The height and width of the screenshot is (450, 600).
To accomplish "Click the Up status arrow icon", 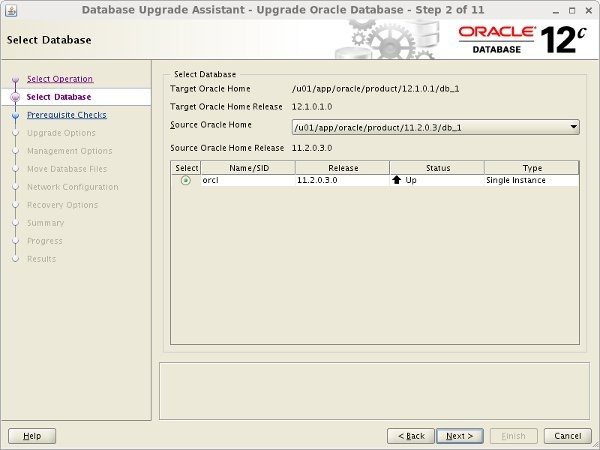I will pyautogui.click(x=396, y=180).
